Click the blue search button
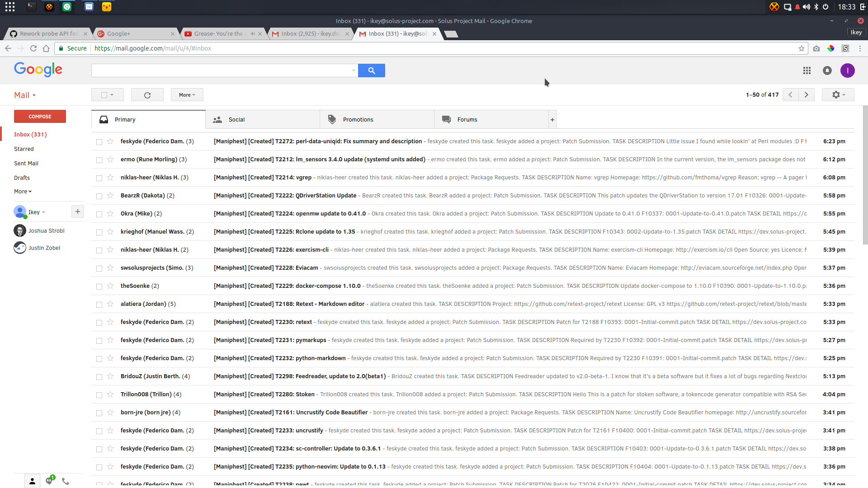The height and width of the screenshot is (488, 868). click(x=371, y=70)
